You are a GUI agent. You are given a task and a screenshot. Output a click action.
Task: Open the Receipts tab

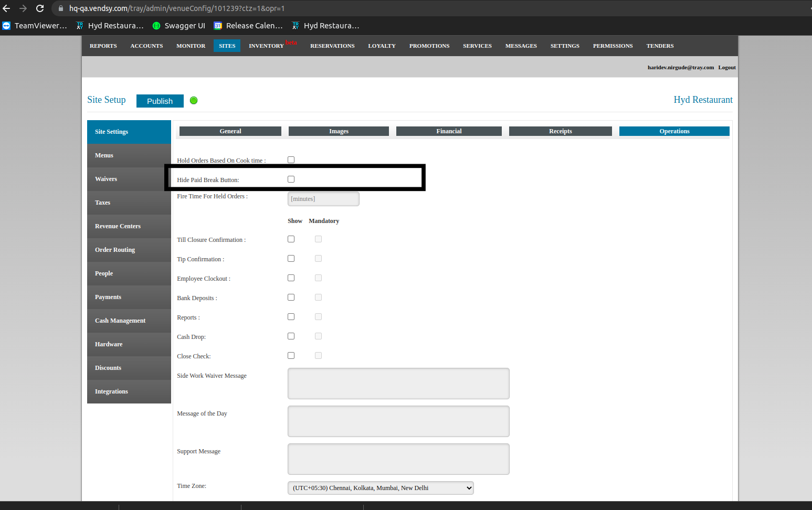tap(560, 131)
